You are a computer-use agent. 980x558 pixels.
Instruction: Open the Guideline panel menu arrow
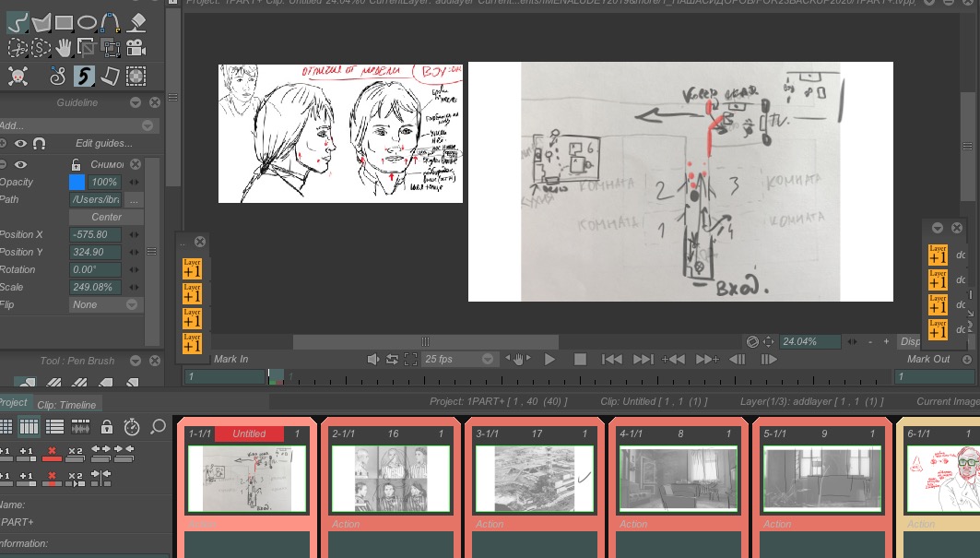pos(136,102)
